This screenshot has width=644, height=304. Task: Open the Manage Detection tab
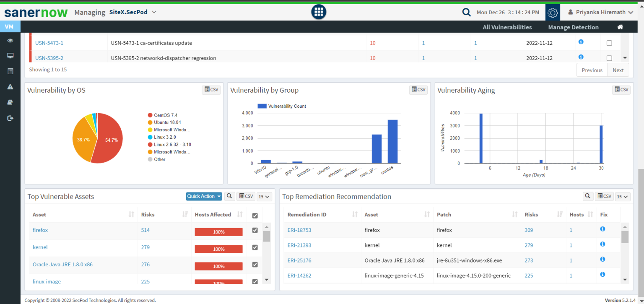pyautogui.click(x=573, y=27)
